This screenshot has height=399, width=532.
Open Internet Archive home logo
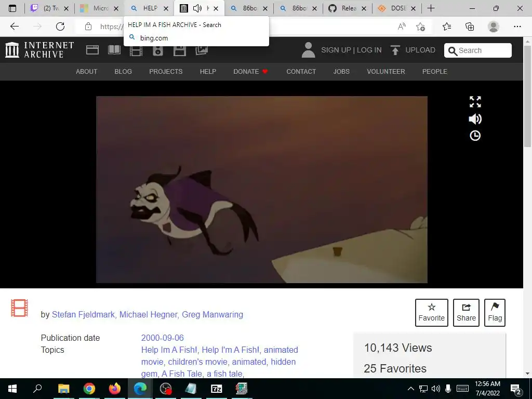click(39, 50)
